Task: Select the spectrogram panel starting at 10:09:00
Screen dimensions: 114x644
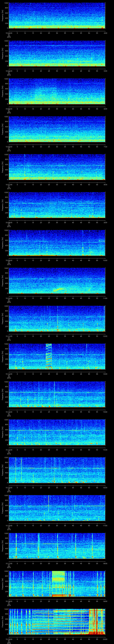Action: pos(57,243)
